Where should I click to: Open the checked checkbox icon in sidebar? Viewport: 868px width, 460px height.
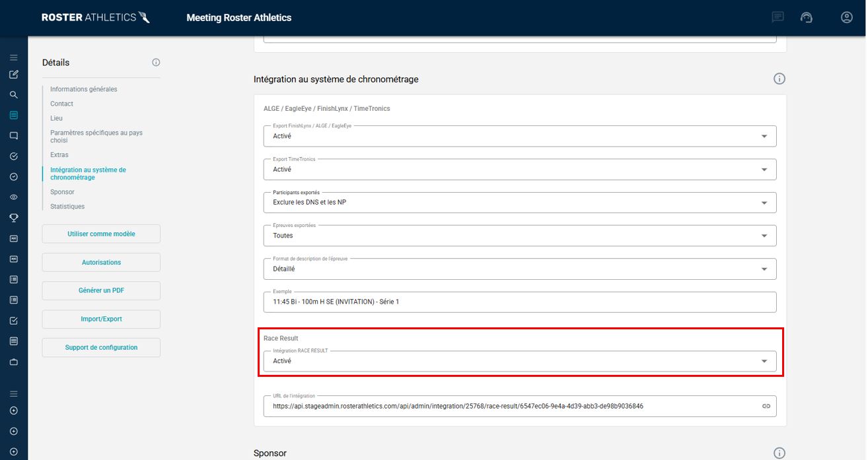tap(14, 321)
